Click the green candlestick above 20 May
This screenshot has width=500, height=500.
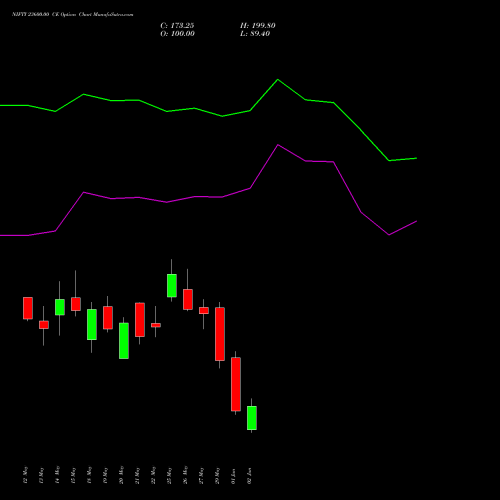pos(124,341)
